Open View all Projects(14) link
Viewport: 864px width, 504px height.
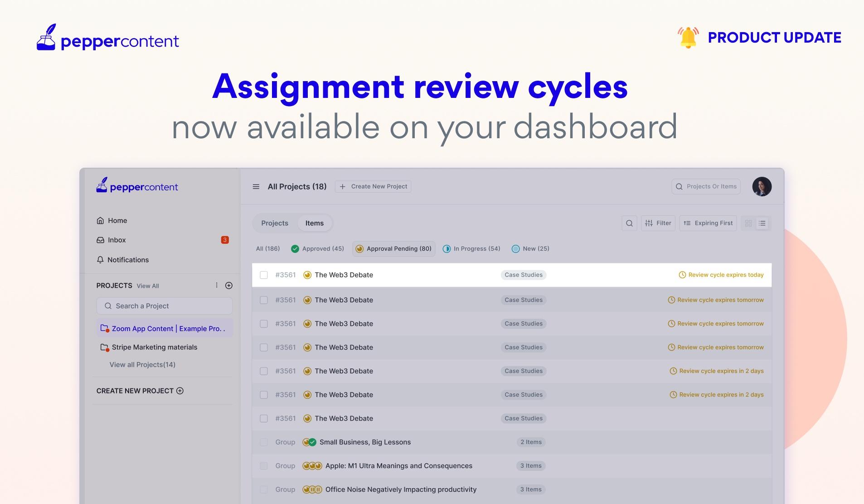click(x=142, y=364)
